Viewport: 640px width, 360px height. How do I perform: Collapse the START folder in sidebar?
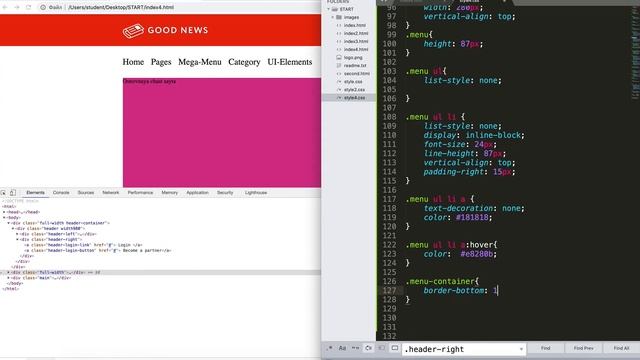(329, 9)
